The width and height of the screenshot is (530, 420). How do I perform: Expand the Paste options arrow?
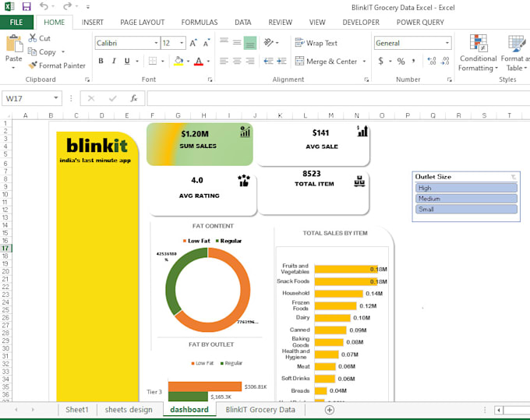click(x=13, y=68)
